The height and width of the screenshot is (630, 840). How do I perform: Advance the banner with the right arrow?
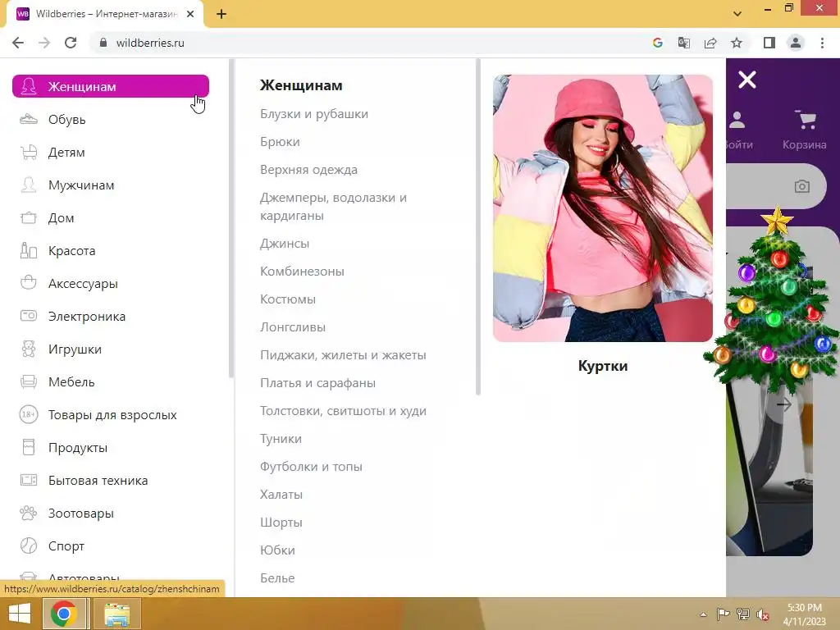click(783, 404)
